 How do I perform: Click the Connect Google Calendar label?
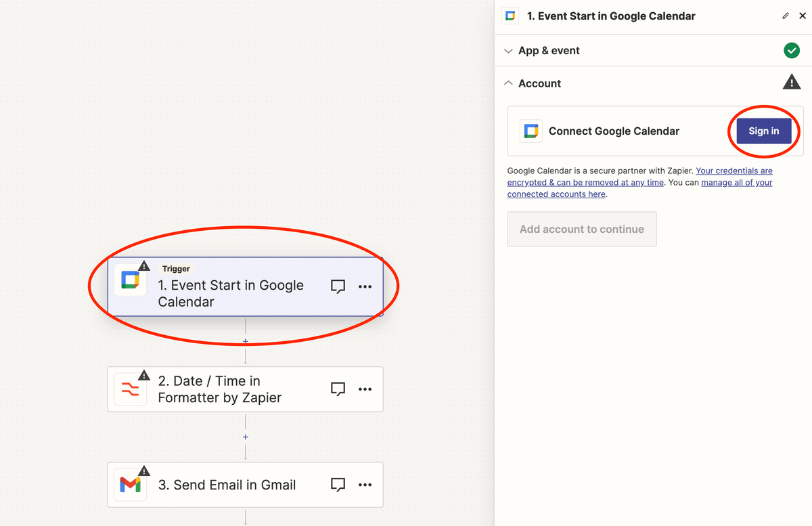614,131
